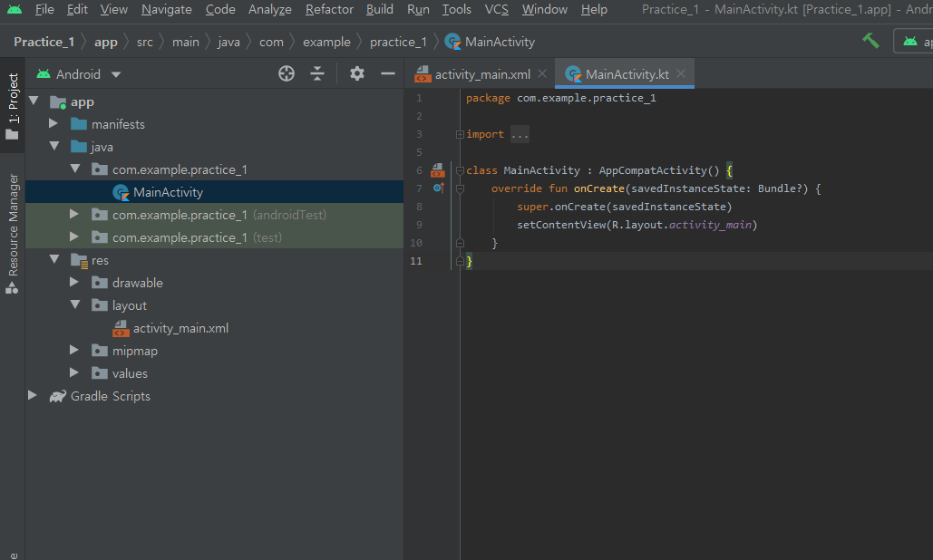Click the Practice_1 breadcrumb

click(44, 42)
